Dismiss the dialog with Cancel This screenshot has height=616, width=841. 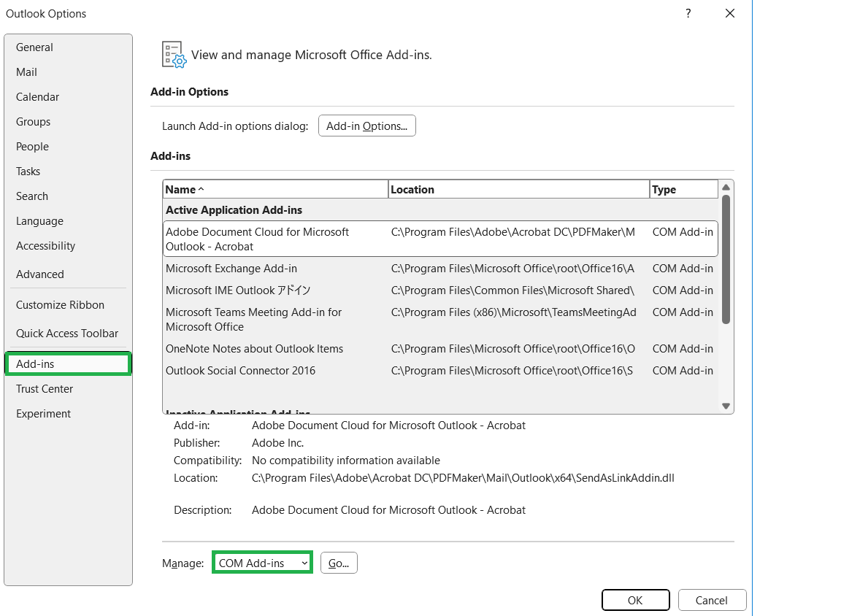712,599
